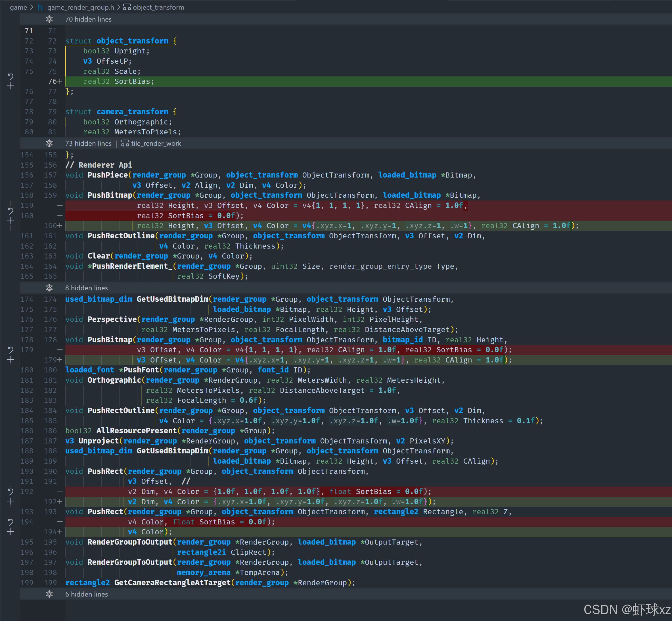Screen dimensions: 672x621
Task: Revert the change at line 179
Action: 11,350
